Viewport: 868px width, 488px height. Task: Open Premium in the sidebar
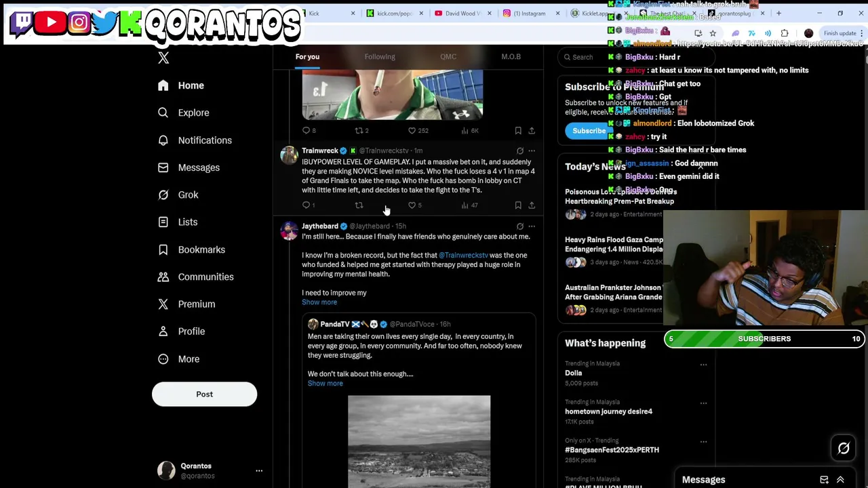click(186, 304)
